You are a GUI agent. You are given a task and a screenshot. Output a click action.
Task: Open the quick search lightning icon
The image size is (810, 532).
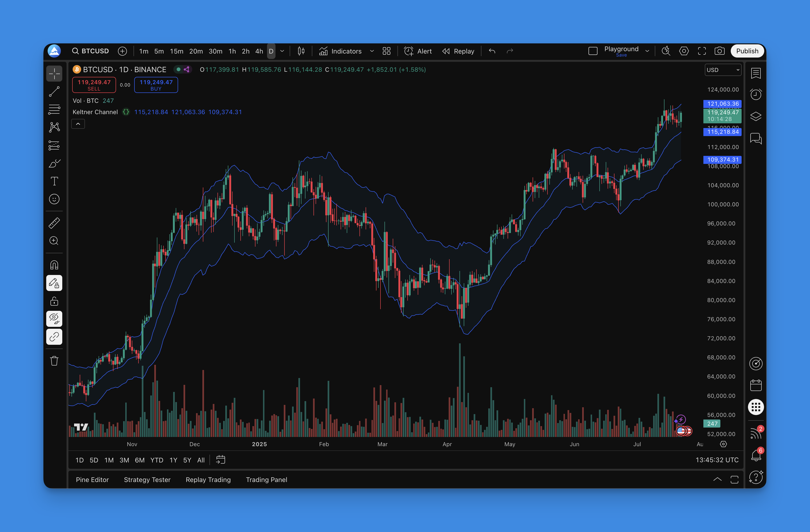pos(666,51)
